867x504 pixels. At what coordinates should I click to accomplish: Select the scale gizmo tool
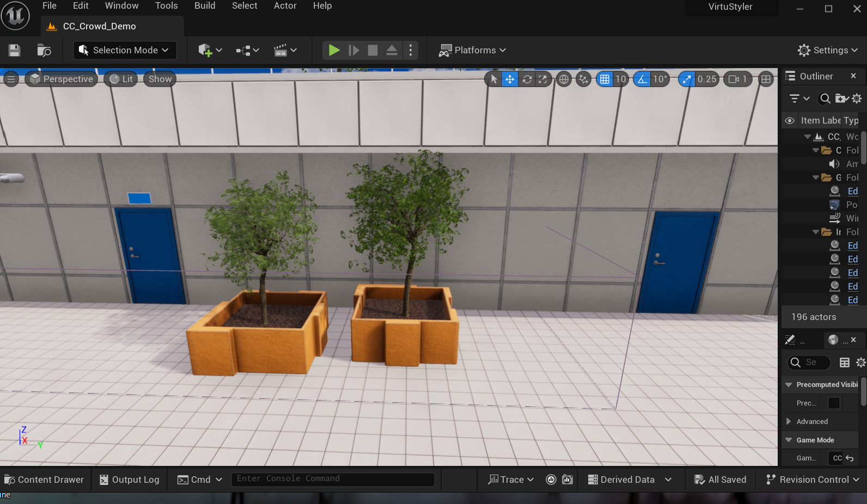[x=543, y=79]
